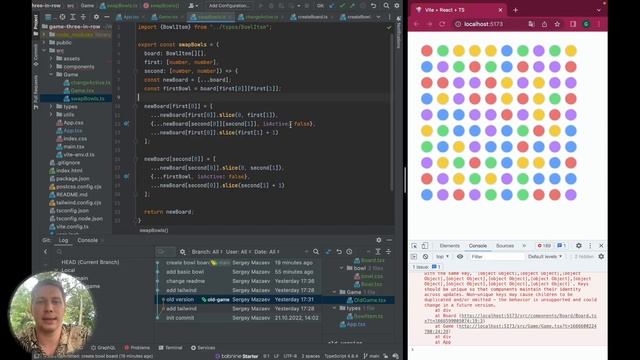This screenshot has width=640, height=360.
Task: Open the Branch: All filter dropdown
Action: [207, 252]
